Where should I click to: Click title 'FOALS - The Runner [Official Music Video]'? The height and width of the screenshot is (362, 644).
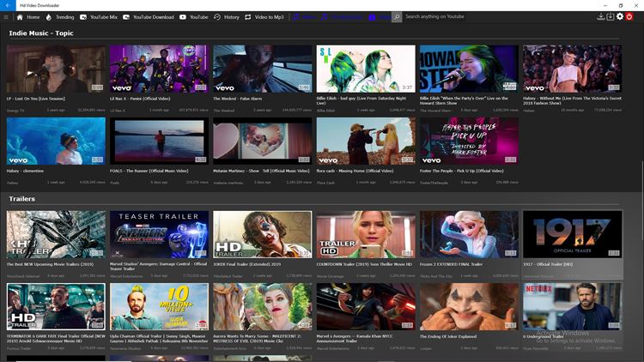(149, 171)
